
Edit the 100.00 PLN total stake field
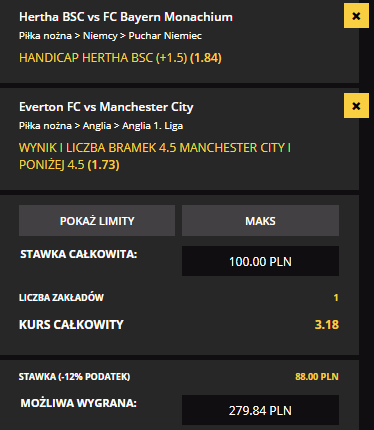click(x=260, y=261)
